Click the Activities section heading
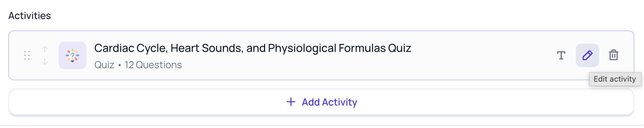Viewport: 644px width, 128px height. pos(30,16)
